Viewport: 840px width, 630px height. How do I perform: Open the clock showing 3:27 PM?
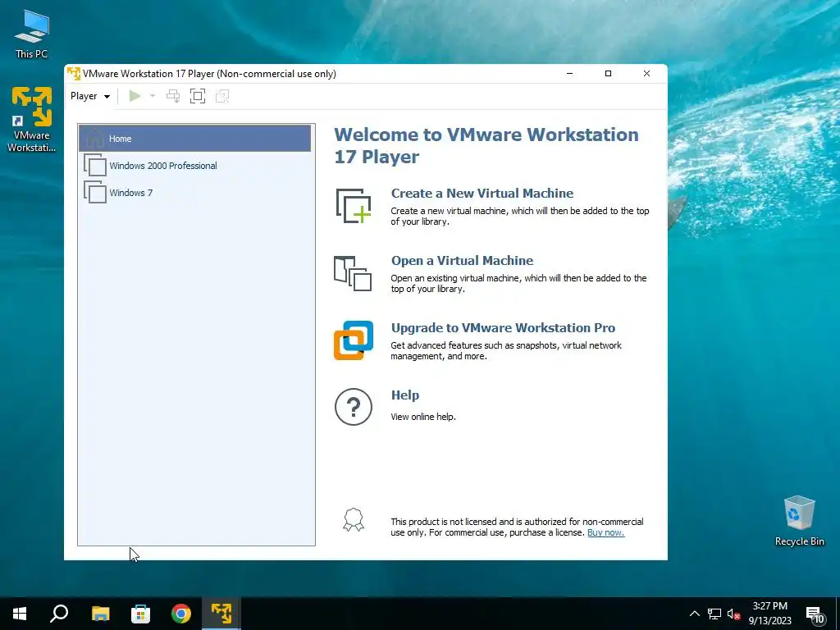[769, 614]
